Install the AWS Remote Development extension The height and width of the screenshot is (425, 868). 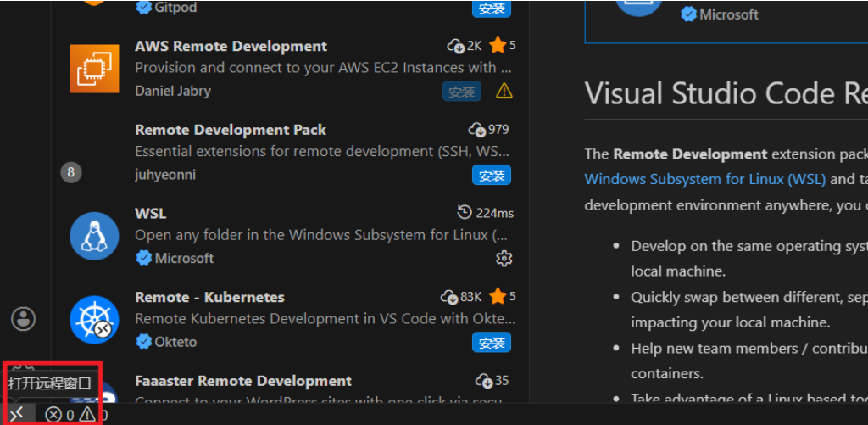462,92
